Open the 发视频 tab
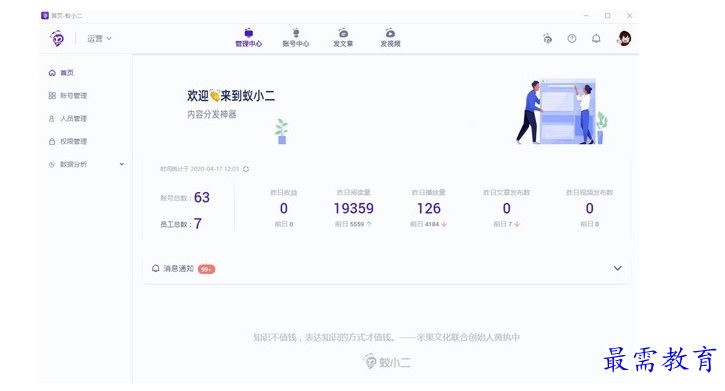The height and width of the screenshot is (391, 725). (x=390, y=38)
